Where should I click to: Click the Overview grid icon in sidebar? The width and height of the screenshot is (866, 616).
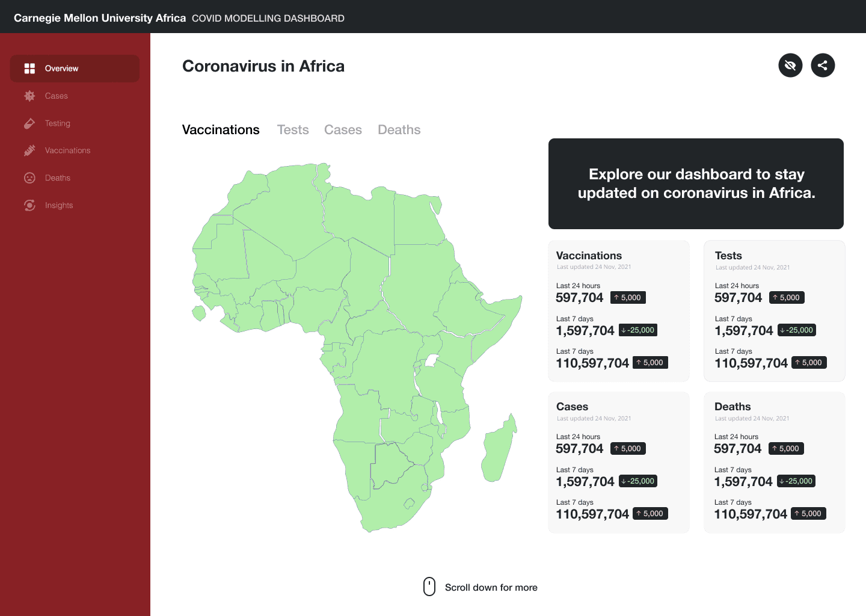[x=29, y=69]
